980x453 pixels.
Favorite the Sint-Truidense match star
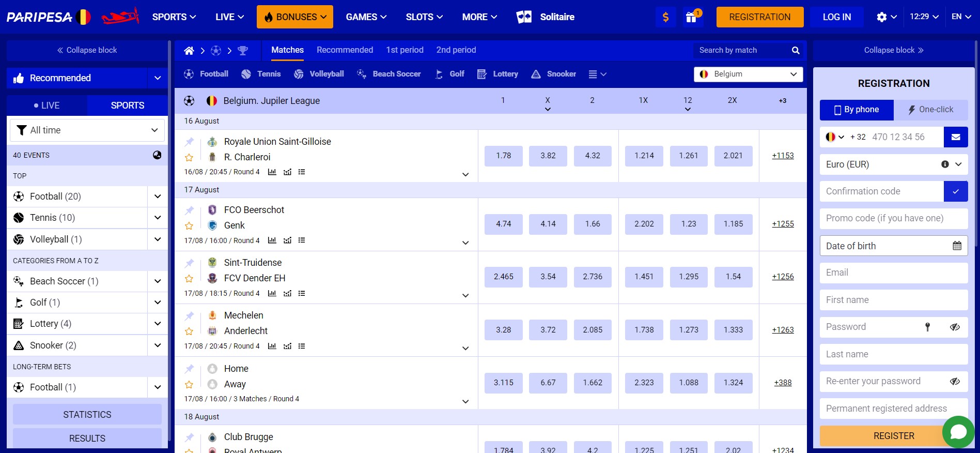coord(189,278)
